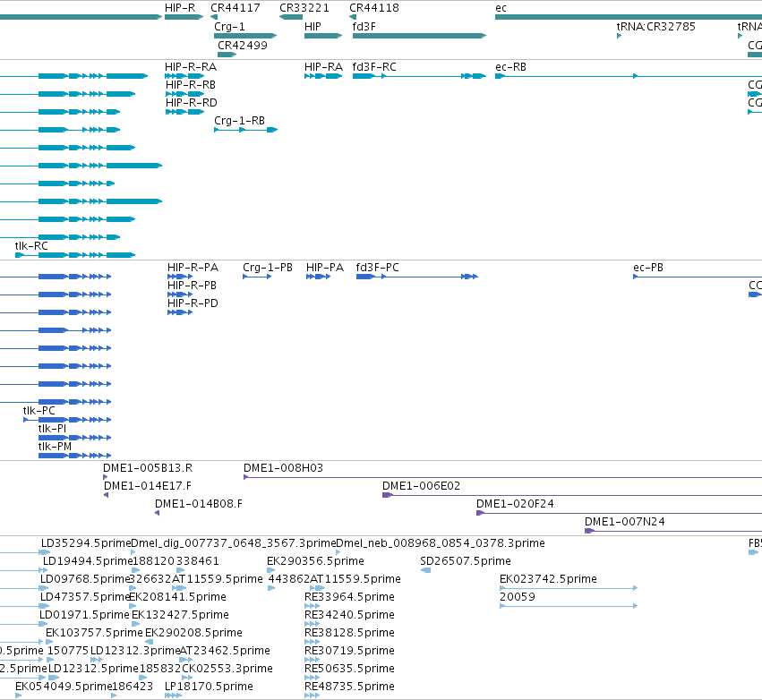Click the EK103757.5prime EST label

(x=94, y=633)
